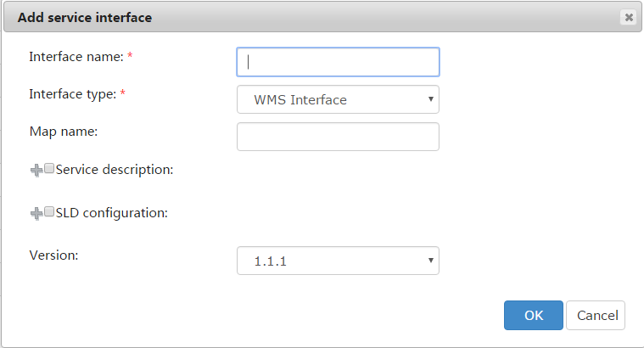Cancel adding the service interface
The width and height of the screenshot is (644, 348).
(595, 315)
